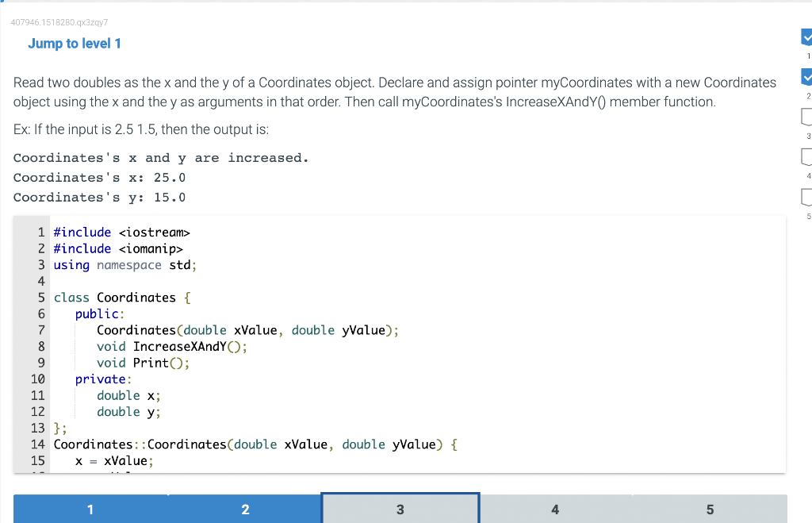Click the activity ID 407946.1518280.qx3zqy7
Image resolution: width=812 pixels, height=523 pixels.
[x=55, y=22]
